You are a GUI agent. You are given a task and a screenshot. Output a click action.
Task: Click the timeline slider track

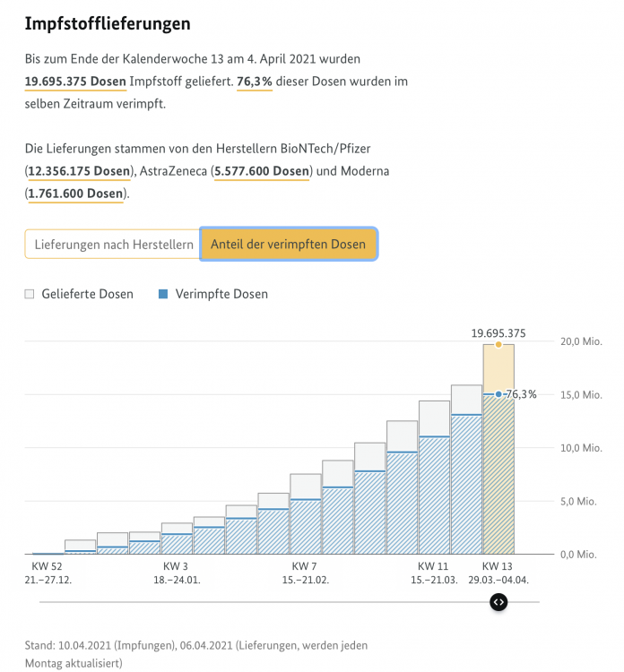pos(269,602)
